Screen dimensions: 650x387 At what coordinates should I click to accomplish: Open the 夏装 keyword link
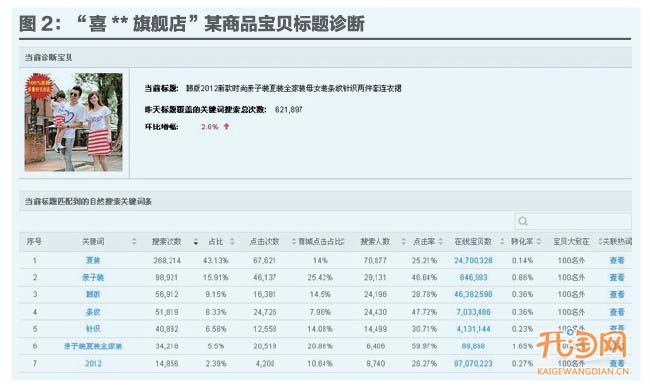coord(93,261)
